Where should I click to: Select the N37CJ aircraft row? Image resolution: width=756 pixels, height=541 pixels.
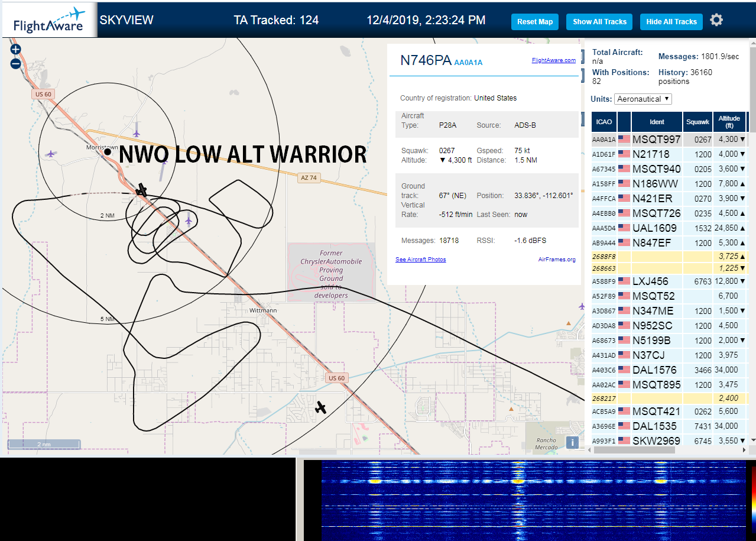click(x=669, y=355)
